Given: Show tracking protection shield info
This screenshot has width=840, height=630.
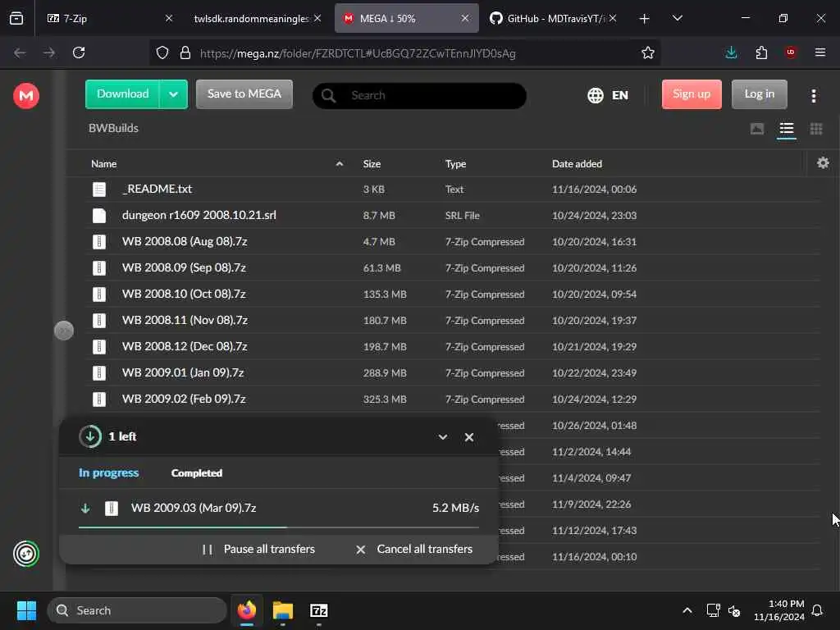Looking at the screenshot, I should pos(162,52).
